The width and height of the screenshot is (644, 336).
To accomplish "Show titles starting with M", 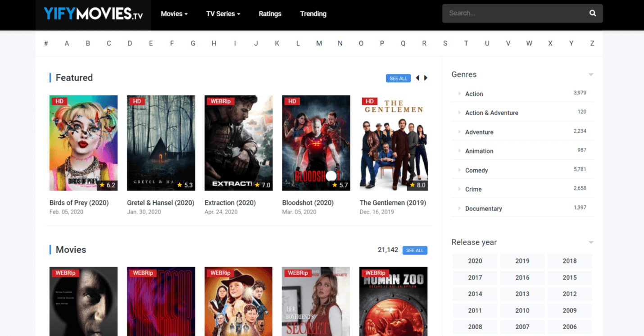I will pos(319,43).
